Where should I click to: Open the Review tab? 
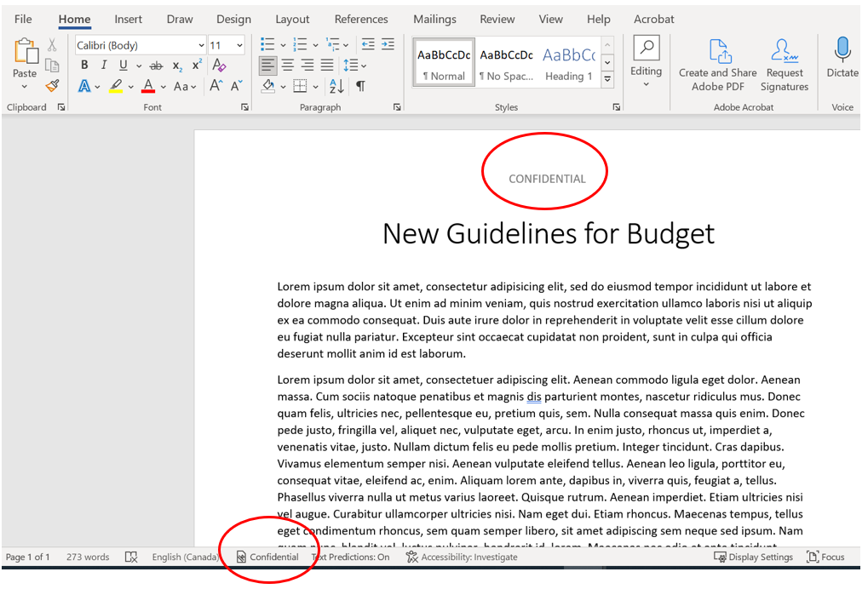click(x=497, y=19)
